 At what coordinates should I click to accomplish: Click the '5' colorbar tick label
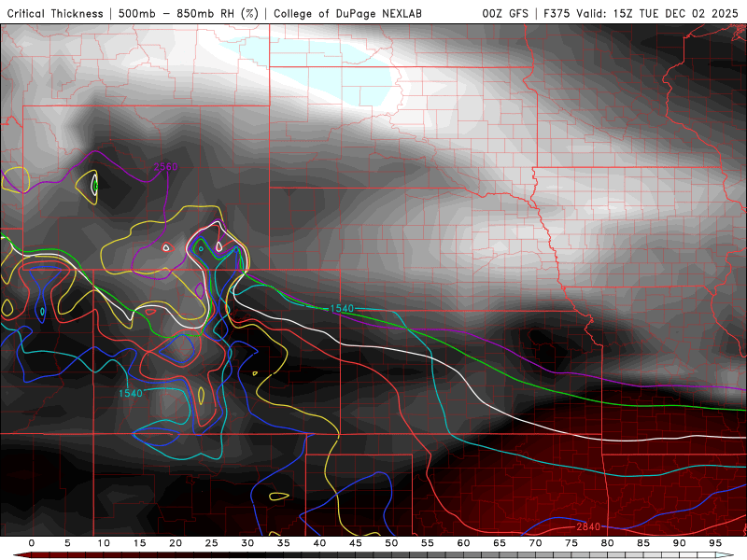pos(67,543)
